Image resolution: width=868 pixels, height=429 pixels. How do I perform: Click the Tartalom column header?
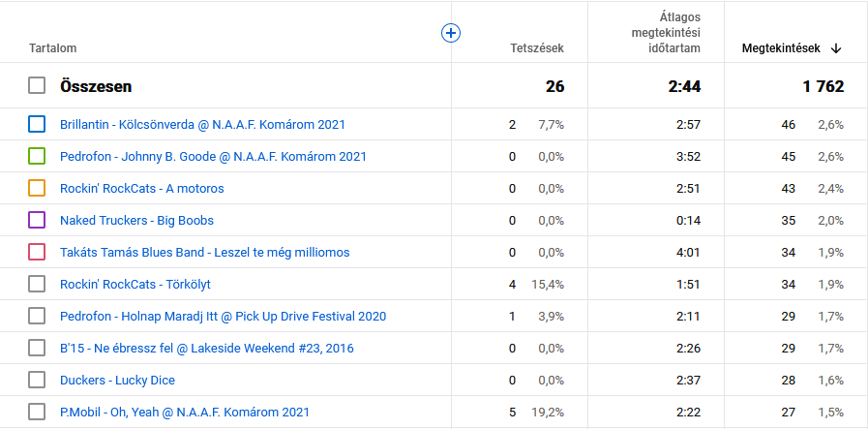53,48
